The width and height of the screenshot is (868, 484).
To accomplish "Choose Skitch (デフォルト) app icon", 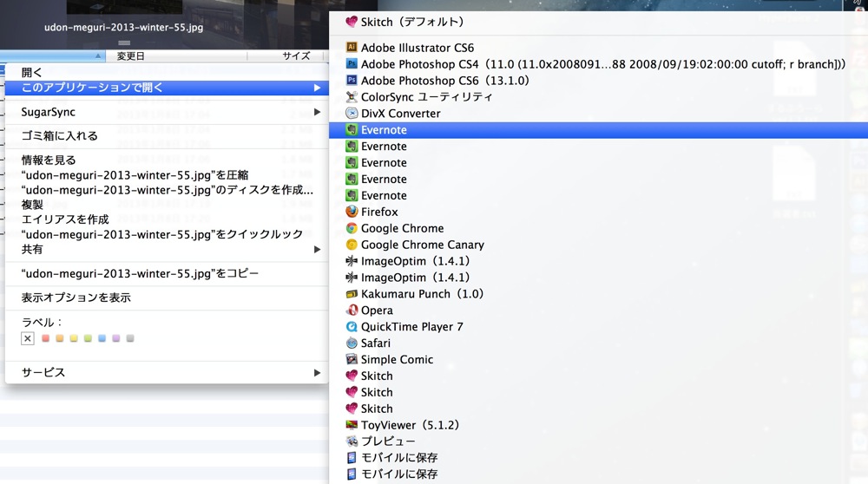I will (x=352, y=22).
